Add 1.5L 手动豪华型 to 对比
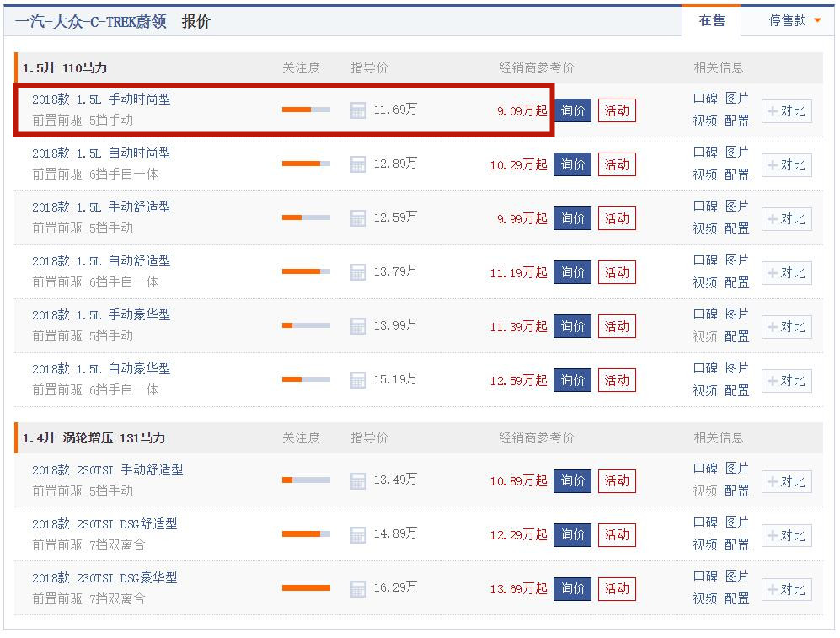 [x=786, y=327]
